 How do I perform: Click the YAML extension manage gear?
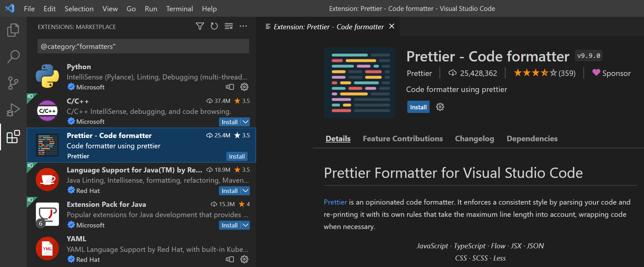point(244,259)
